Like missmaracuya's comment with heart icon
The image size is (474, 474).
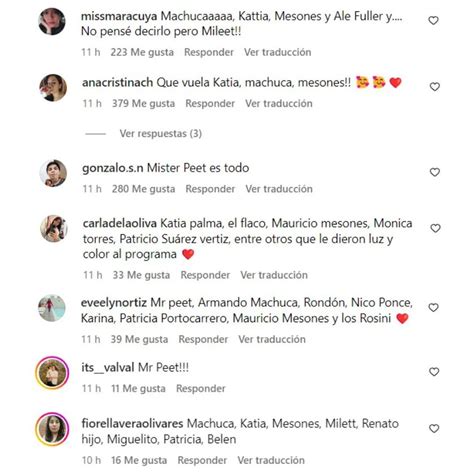[433, 21]
